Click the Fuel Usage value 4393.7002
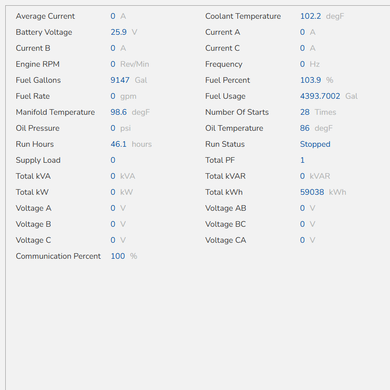The height and width of the screenshot is (390, 390). 320,96
